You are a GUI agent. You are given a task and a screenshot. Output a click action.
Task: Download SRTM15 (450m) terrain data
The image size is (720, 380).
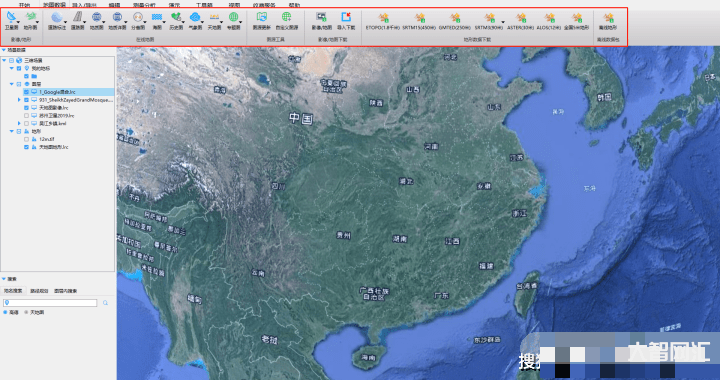[419, 21]
